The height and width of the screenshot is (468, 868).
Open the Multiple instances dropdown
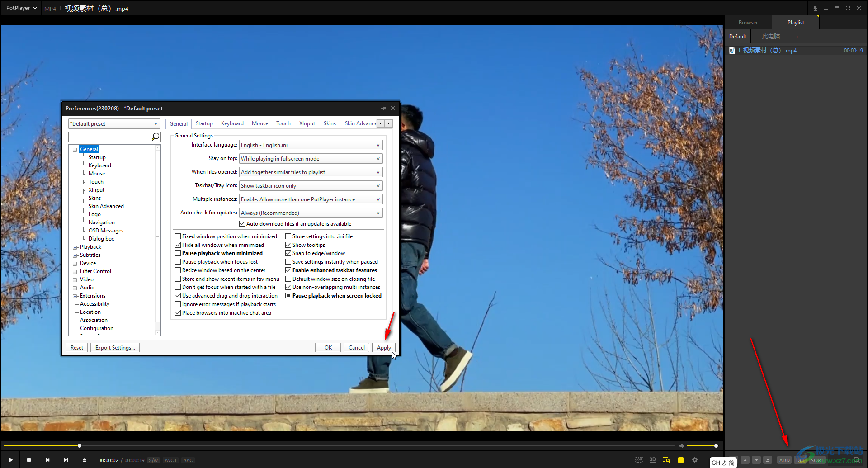click(x=311, y=199)
